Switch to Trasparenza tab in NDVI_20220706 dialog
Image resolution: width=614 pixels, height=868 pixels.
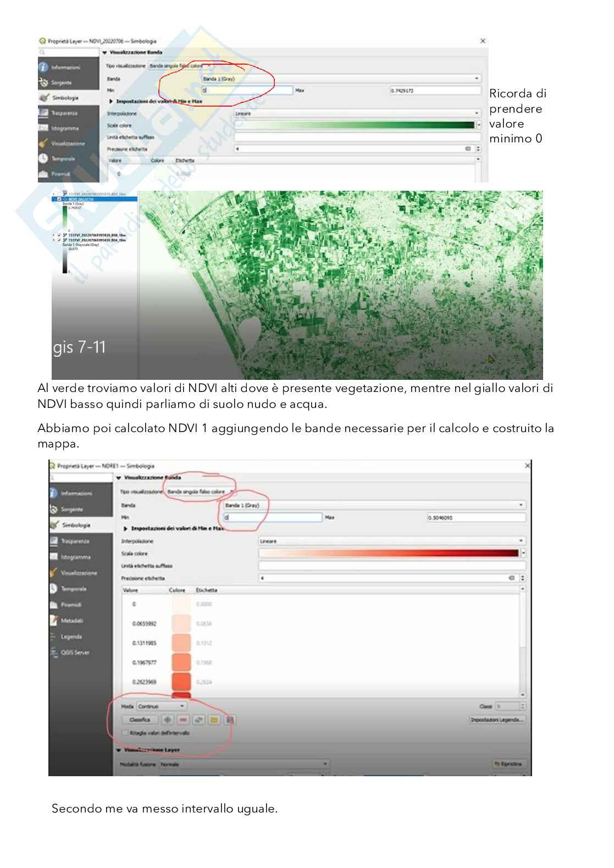[64, 113]
